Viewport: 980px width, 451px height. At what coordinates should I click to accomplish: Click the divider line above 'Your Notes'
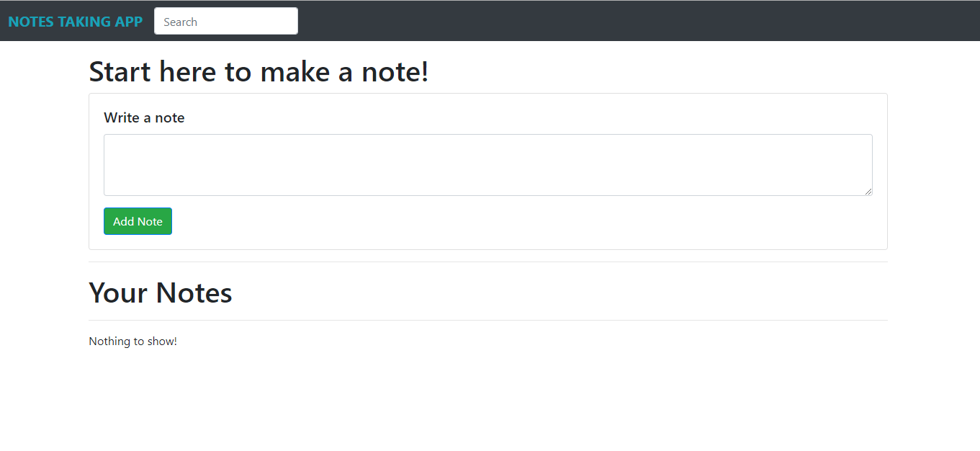[x=487, y=262]
